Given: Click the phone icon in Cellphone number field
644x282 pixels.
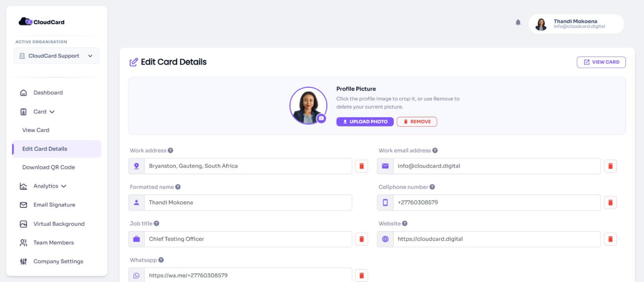Looking at the screenshot, I should (x=385, y=203).
